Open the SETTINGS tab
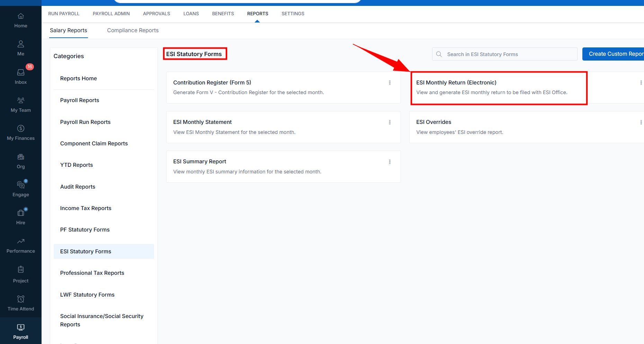The image size is (644, 344). tap(293, 13)
